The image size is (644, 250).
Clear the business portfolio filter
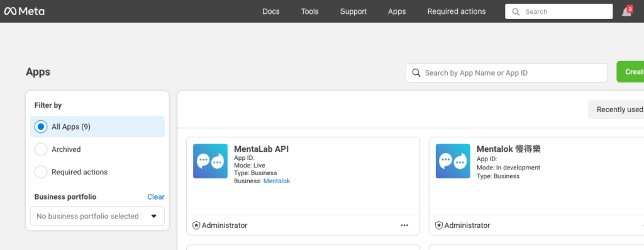point(156,197)
